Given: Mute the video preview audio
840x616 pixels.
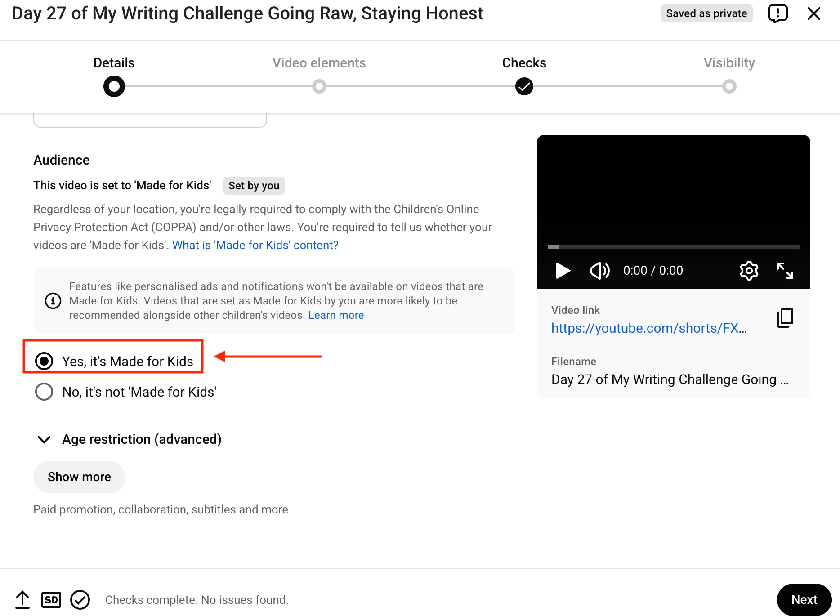Looking at the screenshot, I should [599, 270].
